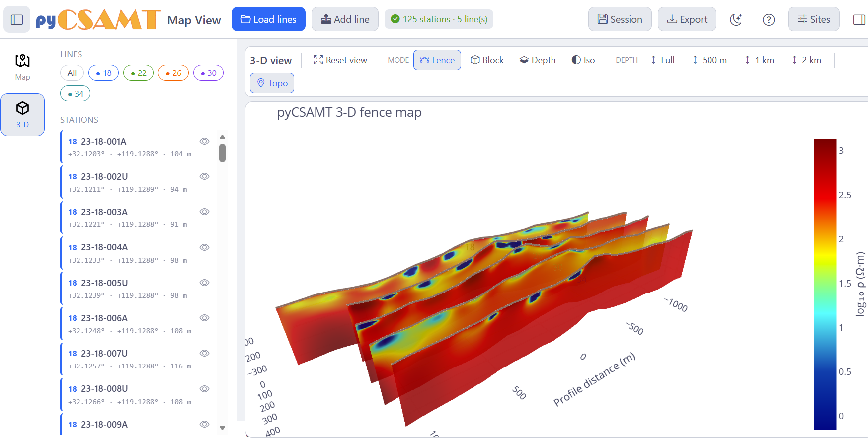Image resolution: width=868 pixels, height=440 pixels.
Task: Toggle the right panel icon
Action: 859,20
